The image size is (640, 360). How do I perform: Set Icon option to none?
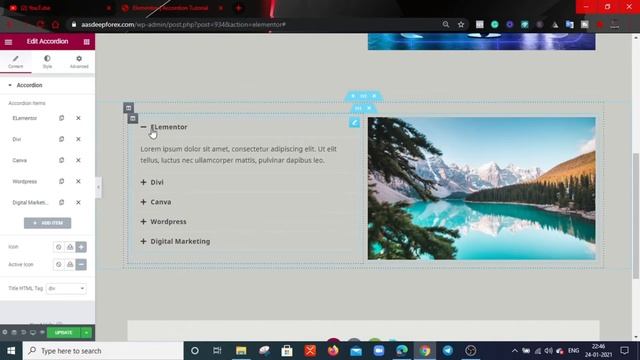click(59, 247)
